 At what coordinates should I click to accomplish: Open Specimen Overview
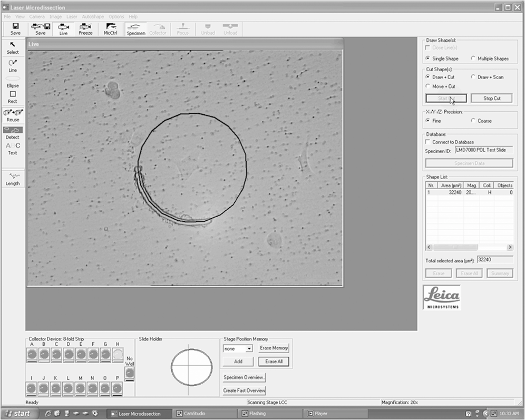tap(244, 377)
